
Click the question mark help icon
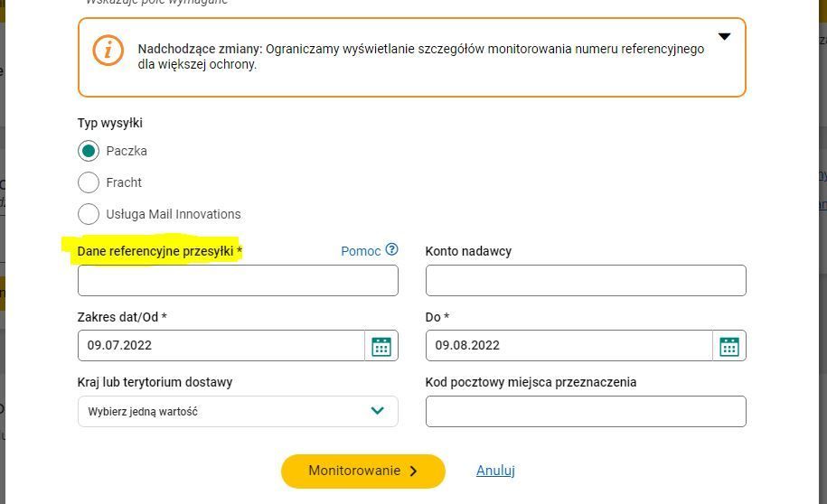[391, 249]
